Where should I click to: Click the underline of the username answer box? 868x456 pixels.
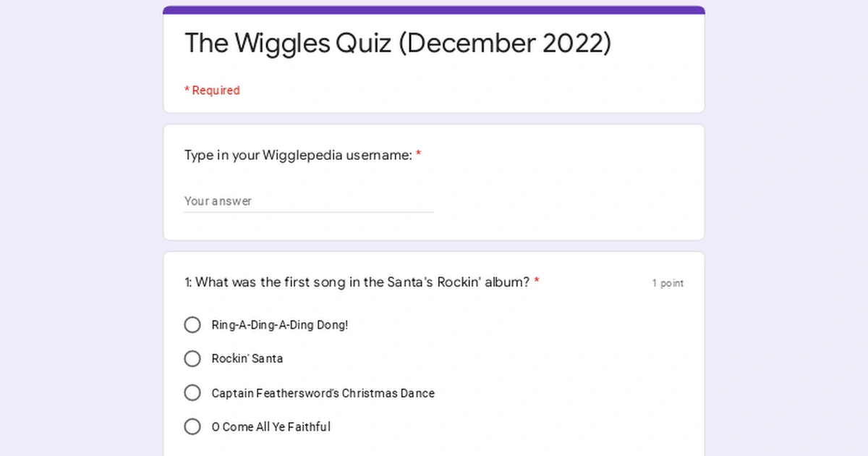309,211
